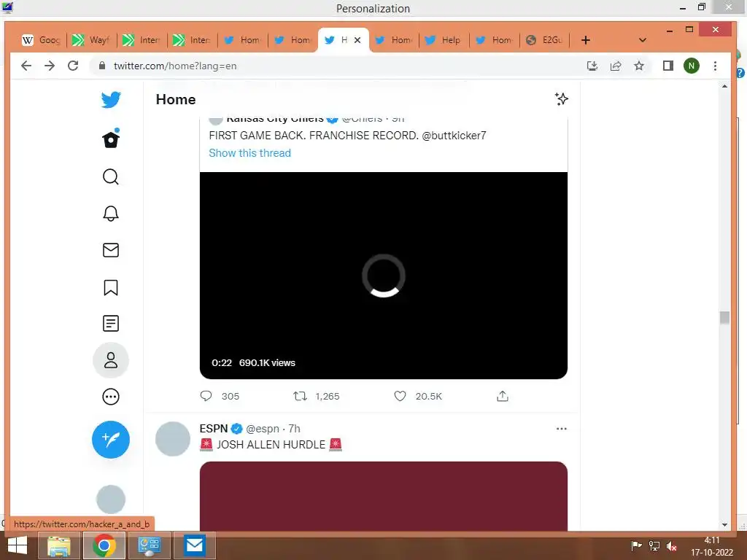Open the @espn handle link

point(263,429)
